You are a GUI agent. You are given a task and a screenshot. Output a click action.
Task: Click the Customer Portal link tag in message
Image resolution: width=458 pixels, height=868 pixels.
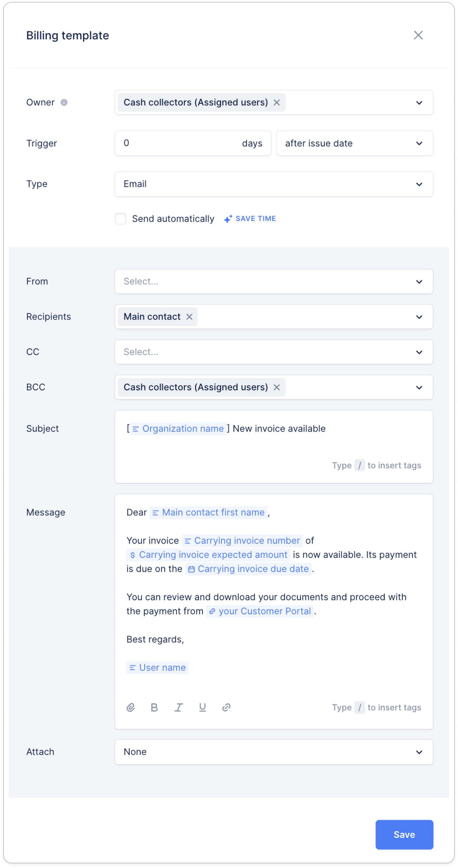260,611
